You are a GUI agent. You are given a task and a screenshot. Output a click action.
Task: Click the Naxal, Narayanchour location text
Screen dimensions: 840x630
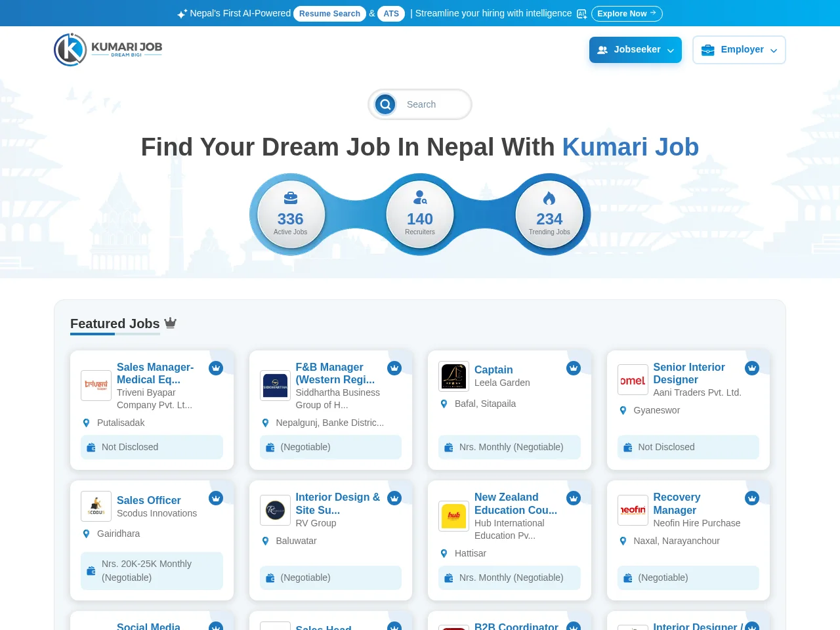[x=677, y=541]
